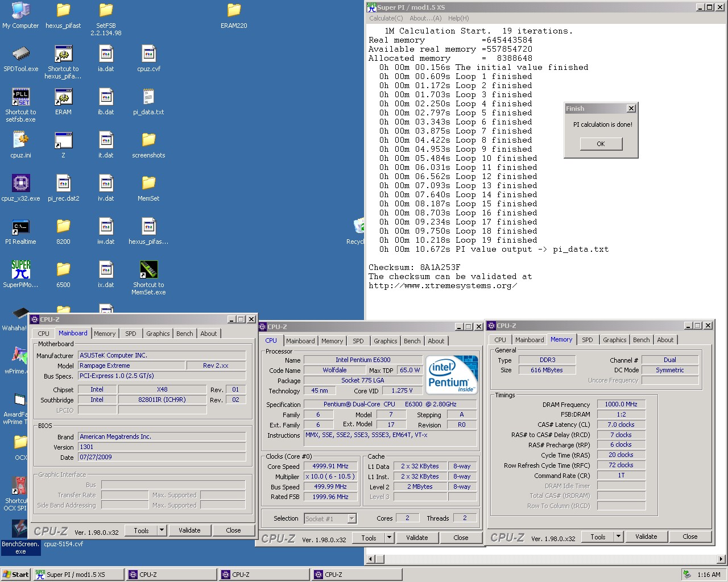The image size is (728, 582).
Task: Click Intel Pentium inside logo
Action: point(452,375)
